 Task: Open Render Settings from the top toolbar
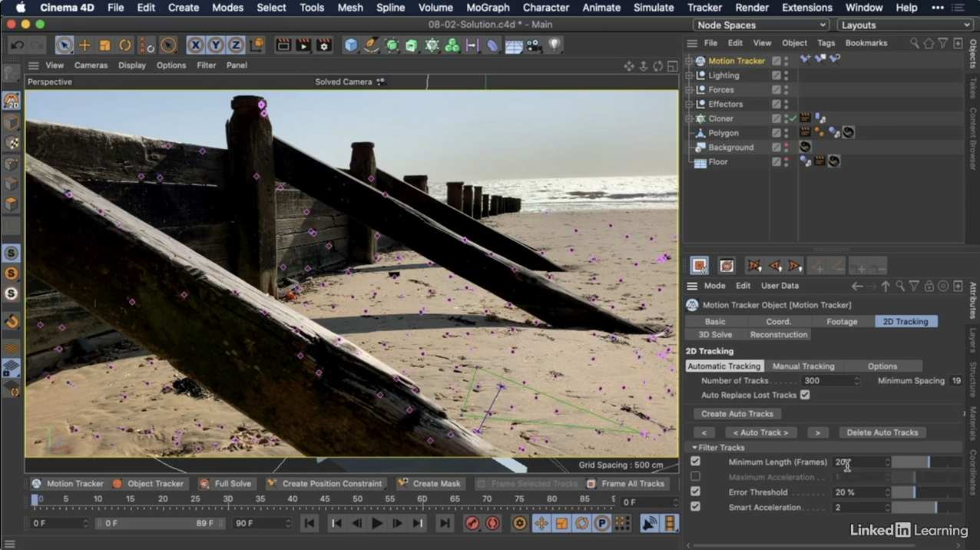323,45
